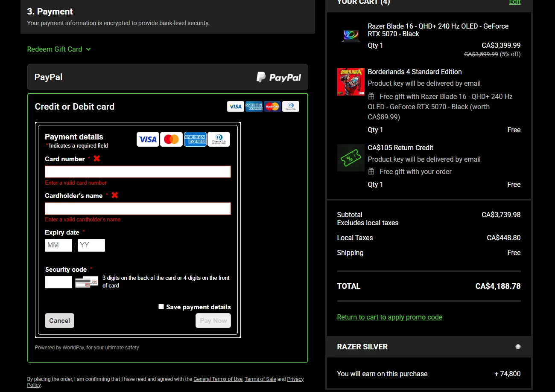Viewport: 555px width, 392px height.
Task: Select the PayPal payment option
Action: [168, 77]
